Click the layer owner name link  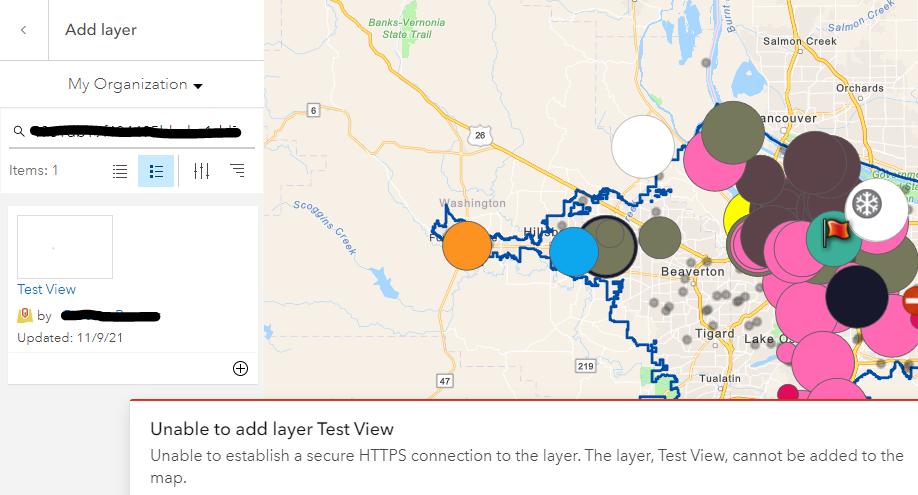pos(110,316)
